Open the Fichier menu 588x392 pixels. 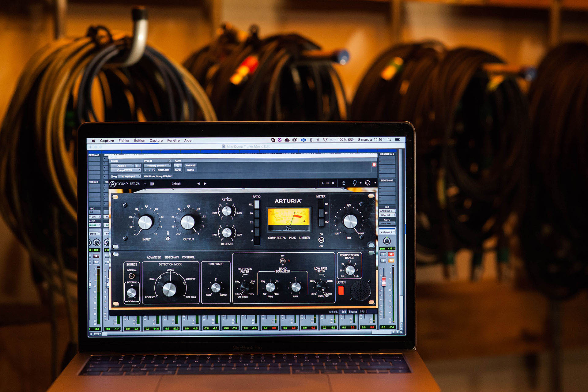124,141
